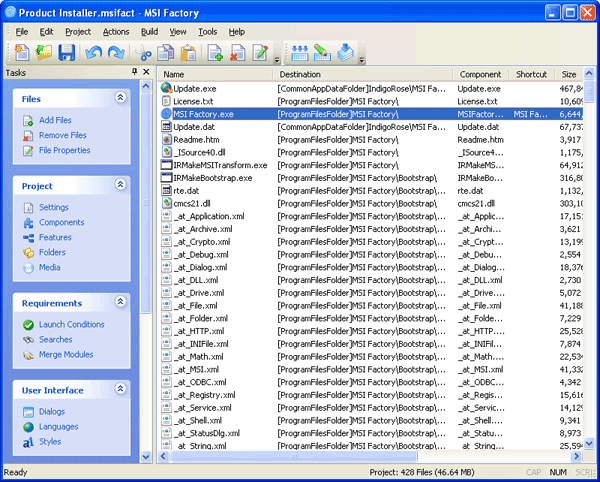Sort by the Component column header

coord(481,74)
